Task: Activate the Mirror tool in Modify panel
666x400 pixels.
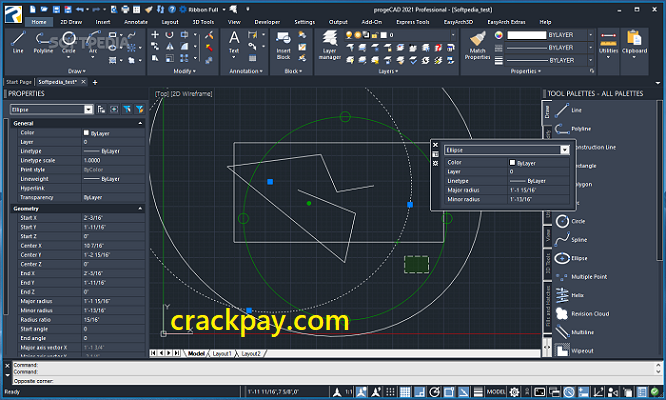Action: [x=169, y=47]
